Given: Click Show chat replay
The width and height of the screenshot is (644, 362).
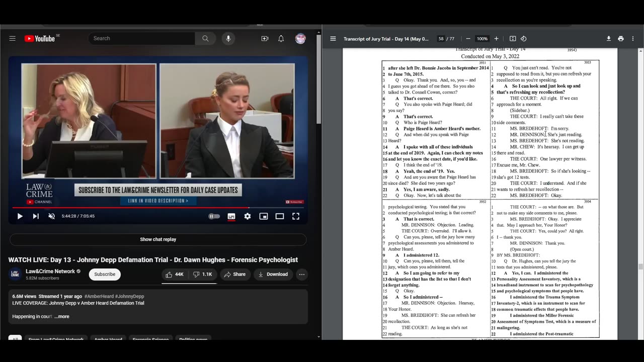Looking at the screenshot, I should (158, 239).
